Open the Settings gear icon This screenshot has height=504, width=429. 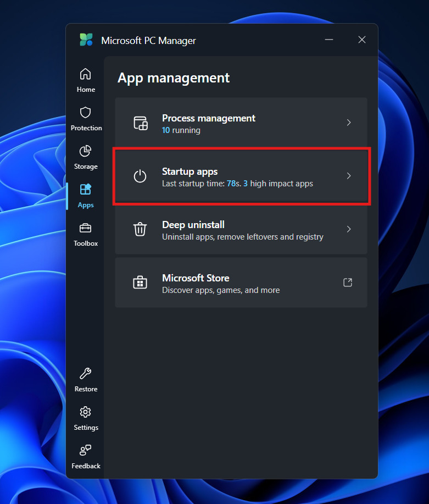coord(86,412)
